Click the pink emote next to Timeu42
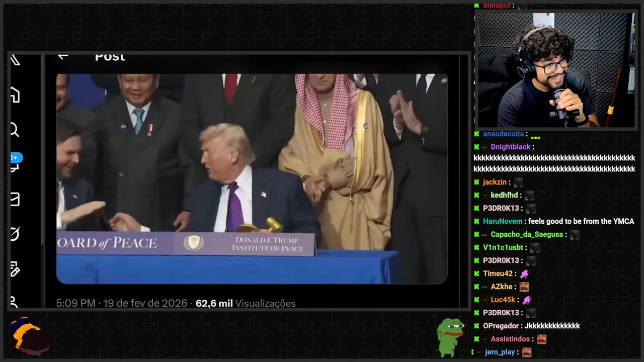The image size is (644, 362). click(525, 274)
